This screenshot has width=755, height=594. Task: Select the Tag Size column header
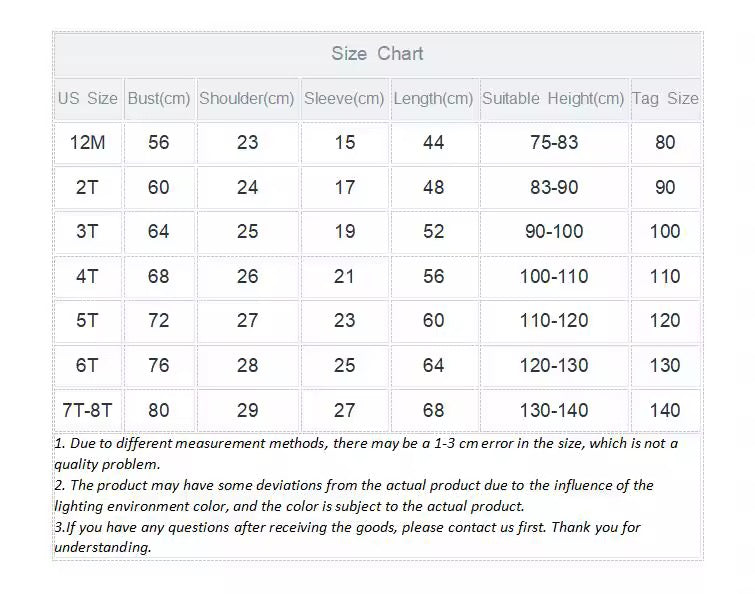(665, 99)
